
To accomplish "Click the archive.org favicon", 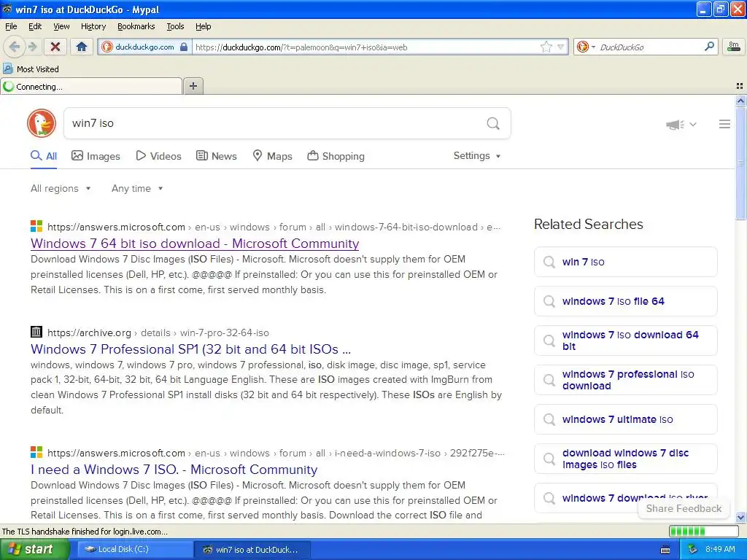I will (x=36, y=332).
